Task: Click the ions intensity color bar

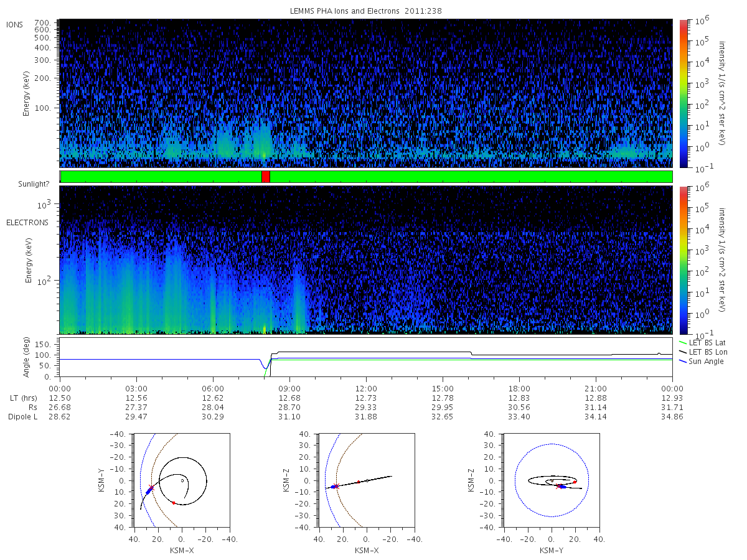Action: click(x=683, y=93)
